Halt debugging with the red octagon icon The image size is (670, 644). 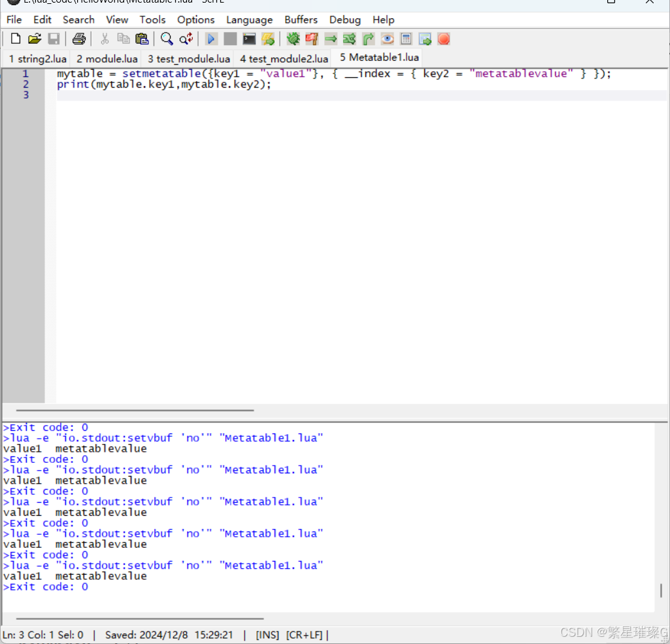tap(444, 39)
